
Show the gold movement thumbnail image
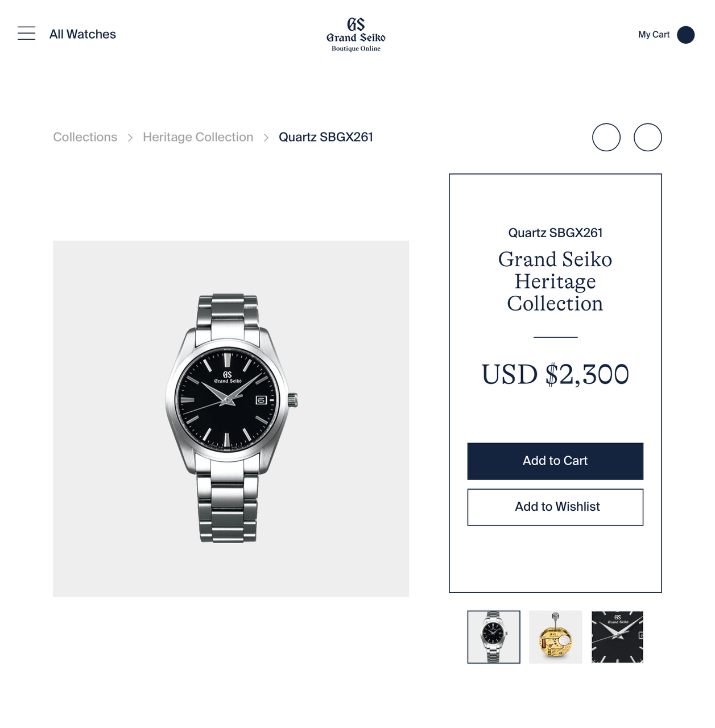(x=556, y=637)
